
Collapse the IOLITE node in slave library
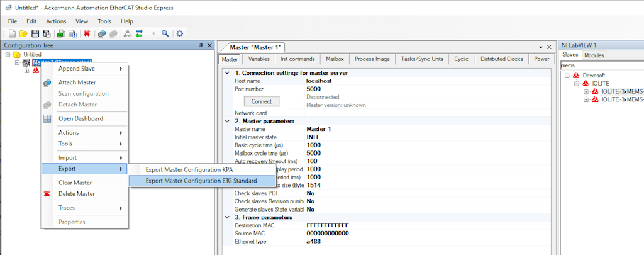pos(577,84)
